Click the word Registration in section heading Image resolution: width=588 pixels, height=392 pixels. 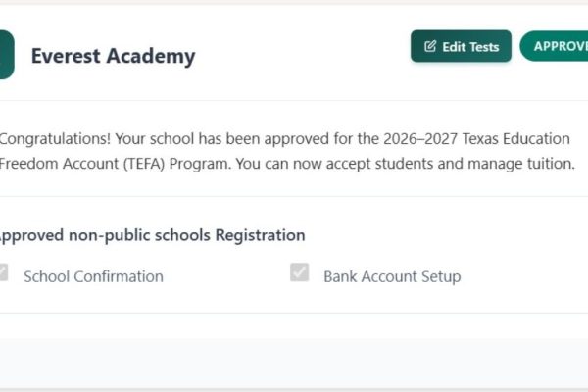[x=260, y=235]
